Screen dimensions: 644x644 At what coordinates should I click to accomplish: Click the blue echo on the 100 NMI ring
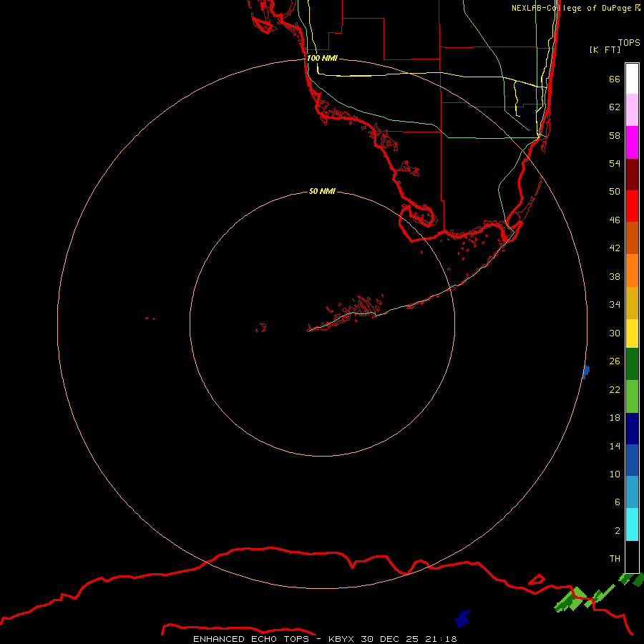tap(586, 371)
